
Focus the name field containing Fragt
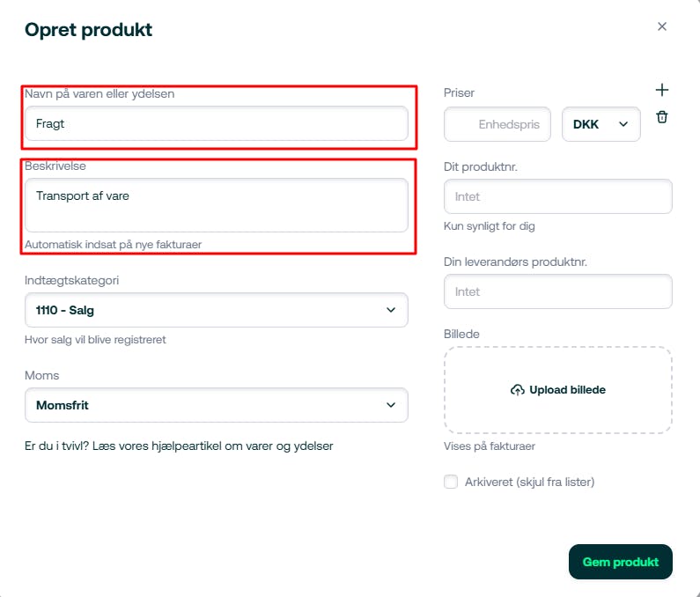coord(216,123)
